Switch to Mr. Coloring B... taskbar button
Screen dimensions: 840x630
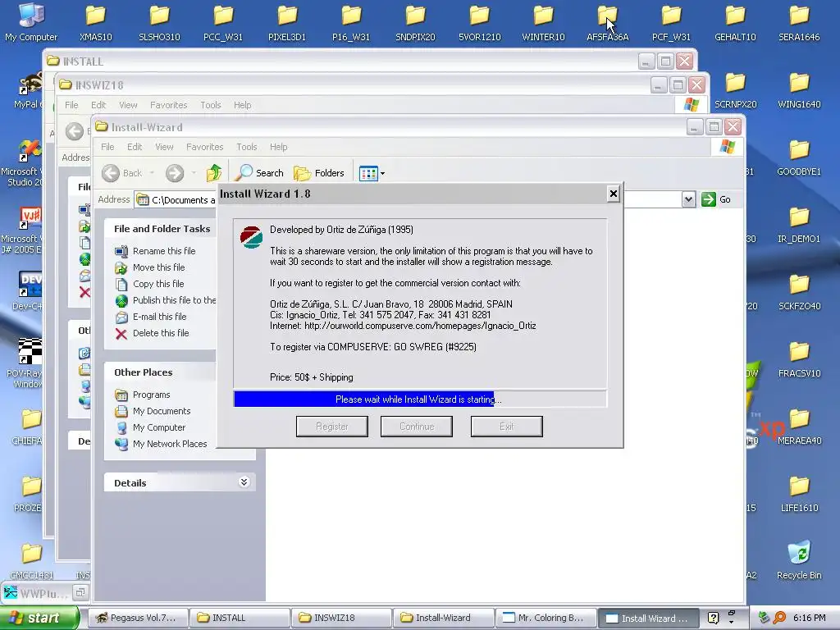pyautogui.click(x=546, y=618)
